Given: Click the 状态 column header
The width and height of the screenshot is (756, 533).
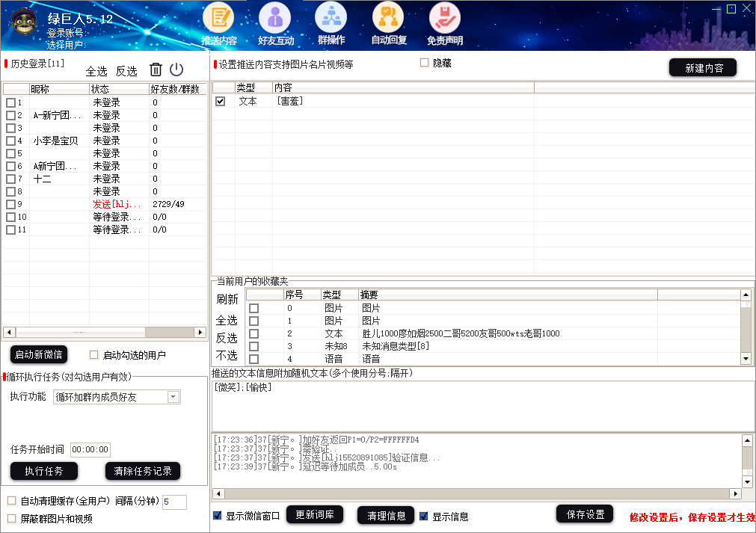Looking at the screenshot, I should pos(119,89).
